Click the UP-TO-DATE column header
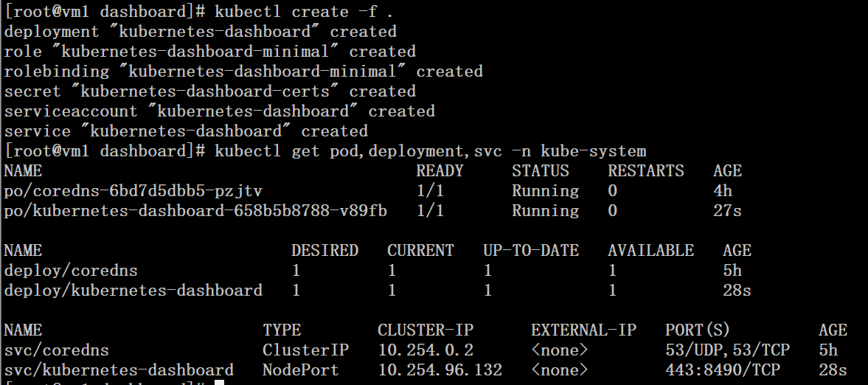This screenshot has height=385, width=868. pyautogui.click(x=531, y=251)
